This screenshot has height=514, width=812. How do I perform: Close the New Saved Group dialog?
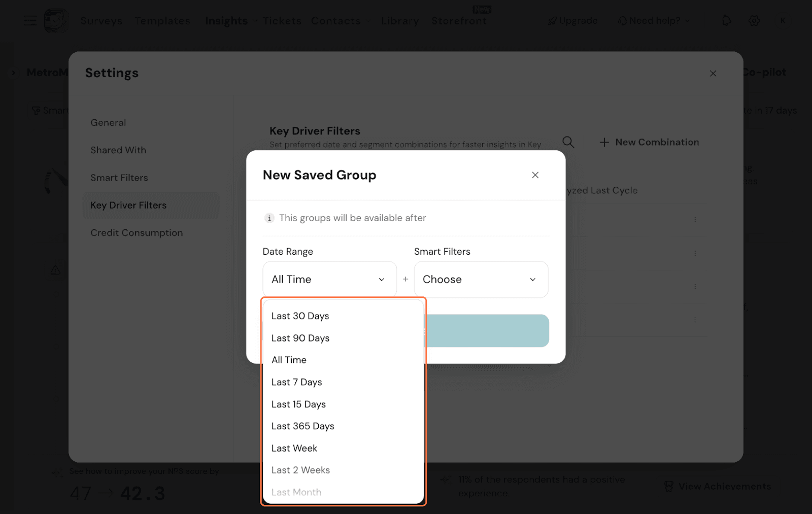click(x=535, y=175)
